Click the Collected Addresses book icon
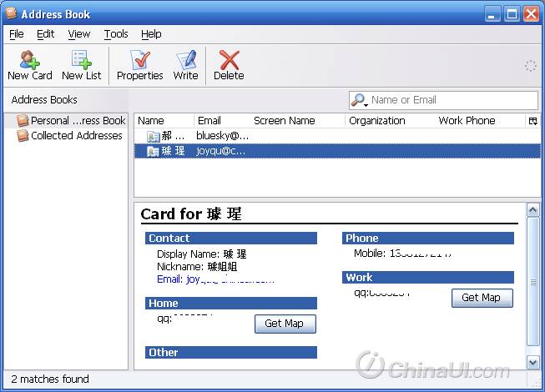Viewport: 545px width, 392px height. tap(23, 136)
